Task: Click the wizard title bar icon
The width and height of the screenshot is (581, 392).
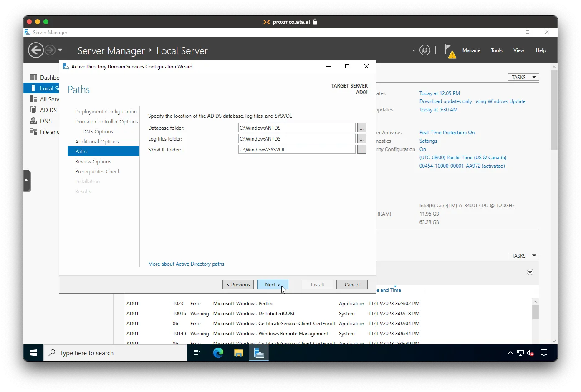Action: point(66,67)
